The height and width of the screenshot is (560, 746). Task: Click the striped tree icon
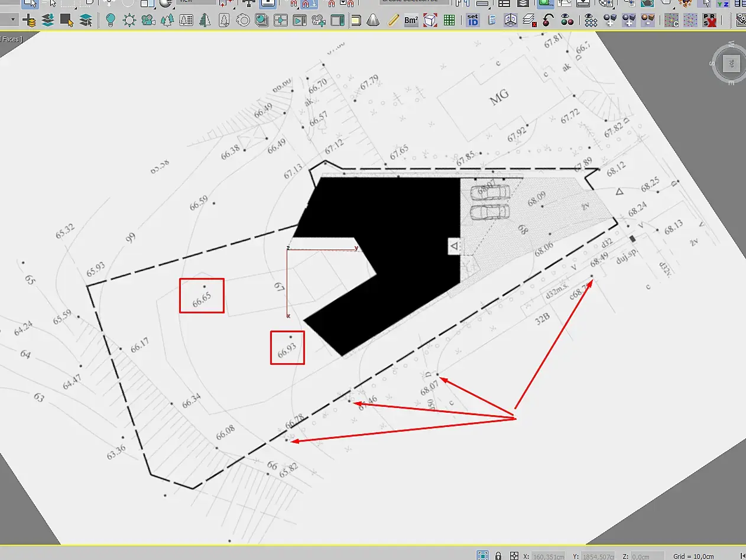(x=205, y=21)
